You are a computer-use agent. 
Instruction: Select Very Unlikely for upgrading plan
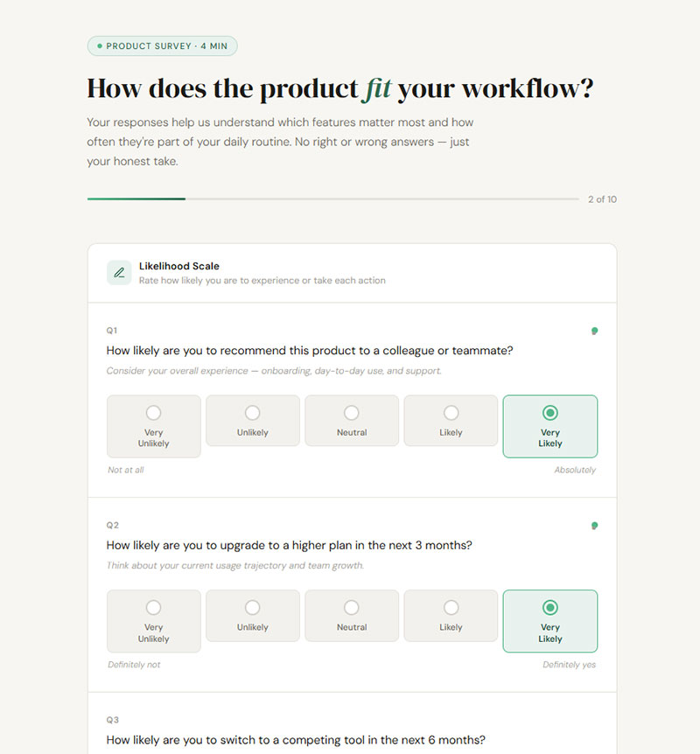tap(154, 621)
